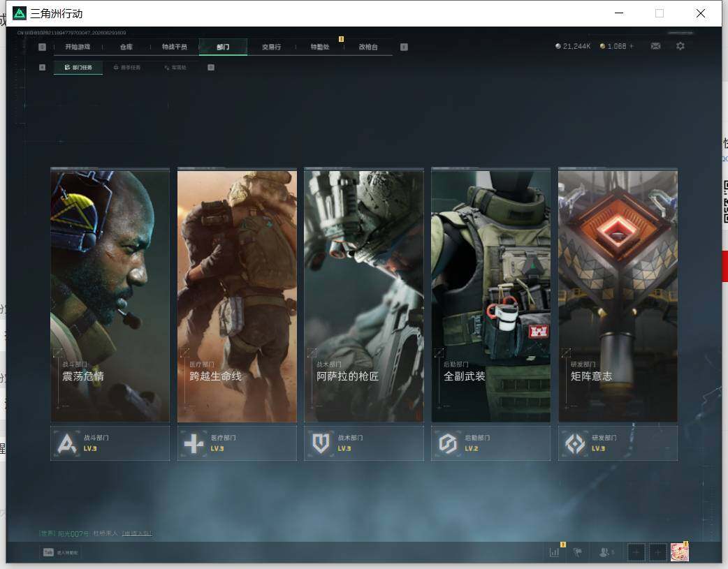Select the 部门任务 sub-tab

click(x=78, y=68)
